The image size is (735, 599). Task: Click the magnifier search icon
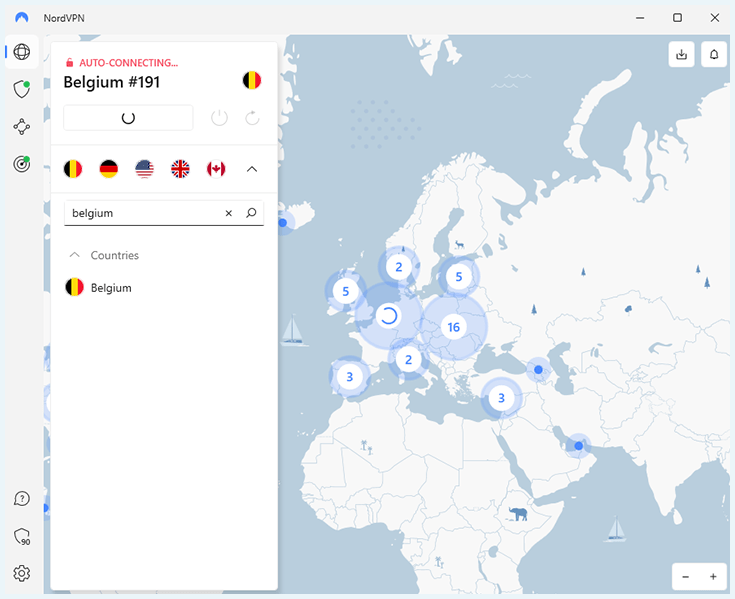[251, 213]
